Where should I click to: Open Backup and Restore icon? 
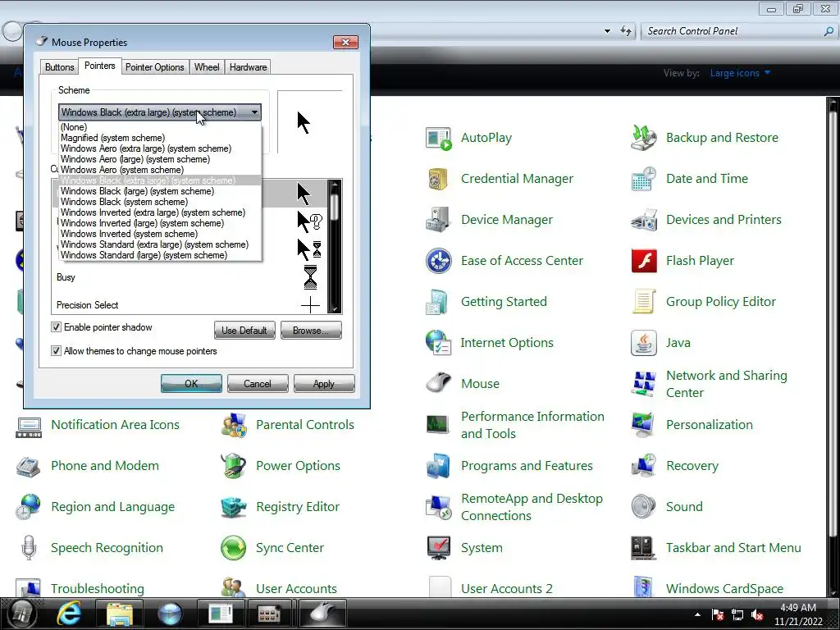tap(643, 138)
